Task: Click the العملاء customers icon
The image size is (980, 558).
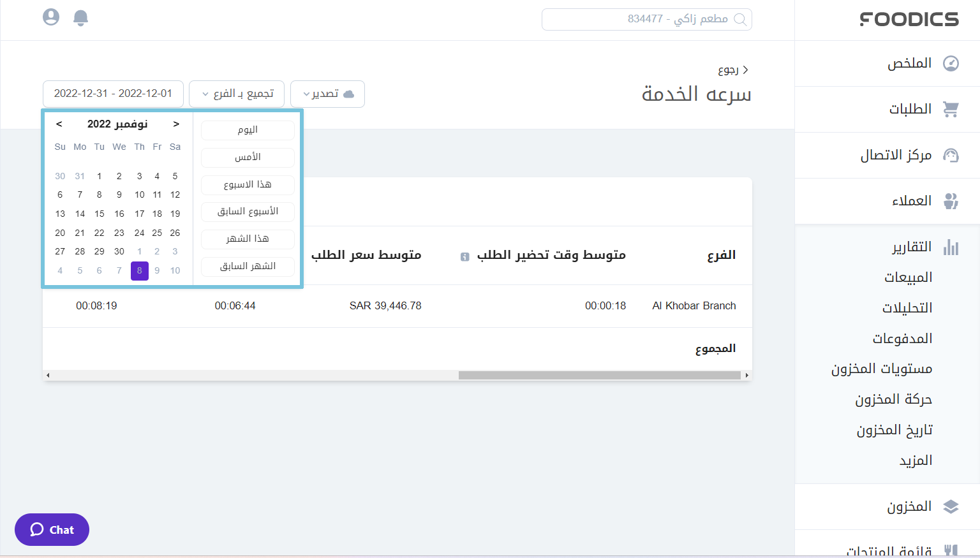Action: pyautogui.click(x=951, y=200)
